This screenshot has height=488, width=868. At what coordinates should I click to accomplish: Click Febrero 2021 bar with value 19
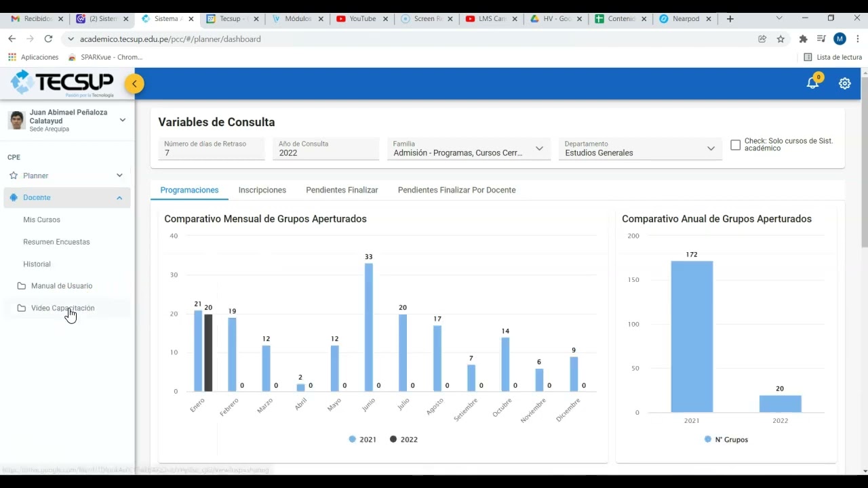point(232,354)
